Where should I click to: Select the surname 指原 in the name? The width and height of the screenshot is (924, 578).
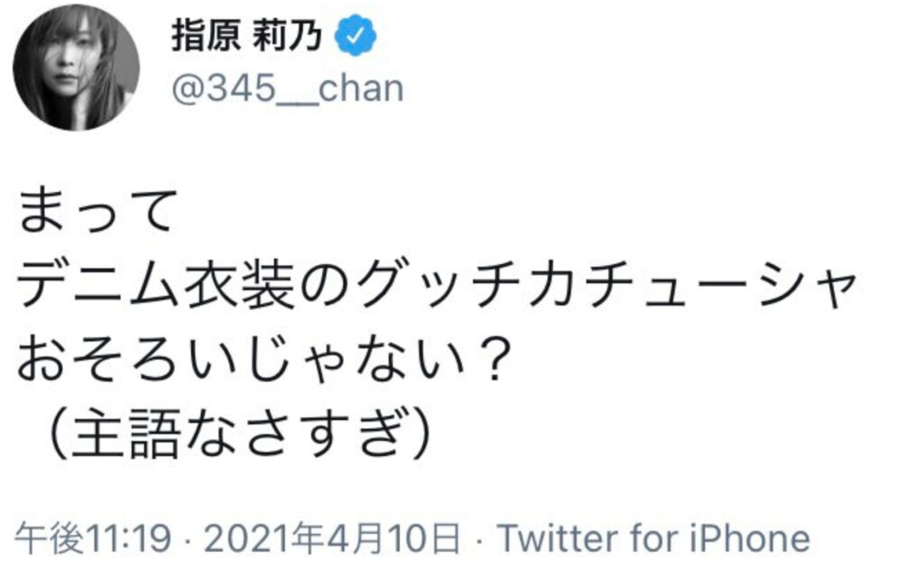206,36
